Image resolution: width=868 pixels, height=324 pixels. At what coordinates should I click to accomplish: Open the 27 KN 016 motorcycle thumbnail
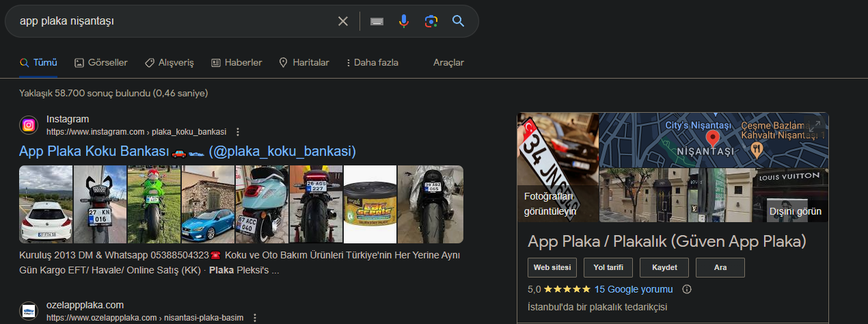coord(100,204)
